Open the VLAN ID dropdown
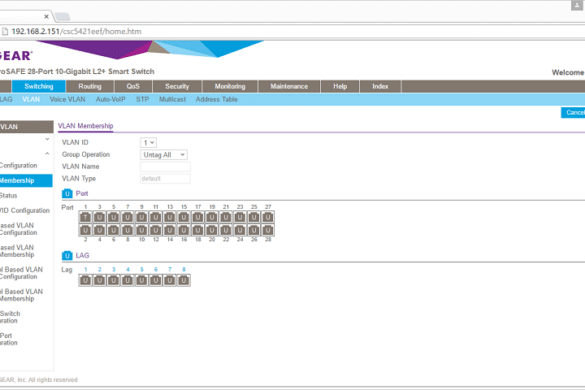 pos(148,143)
